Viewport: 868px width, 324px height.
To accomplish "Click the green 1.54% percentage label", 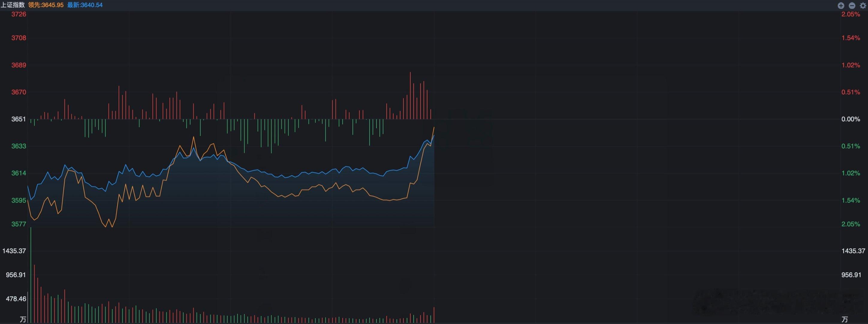I will point(851,200).
